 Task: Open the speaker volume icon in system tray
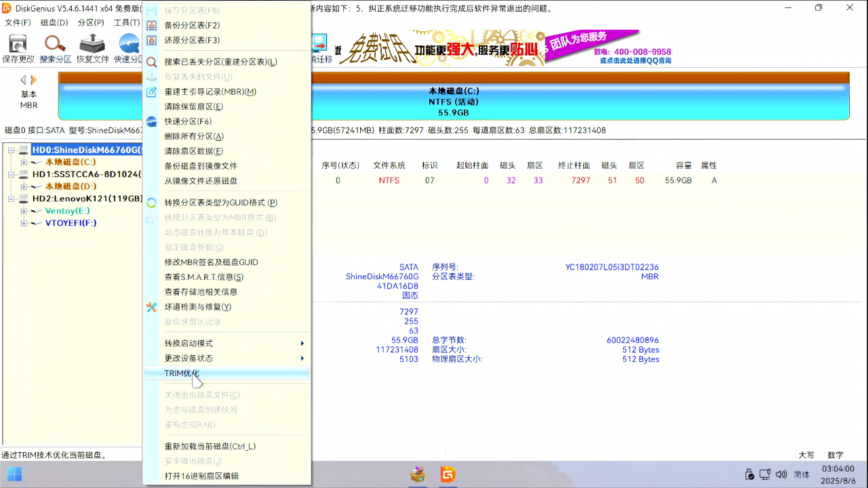click(x=780, y=474)
